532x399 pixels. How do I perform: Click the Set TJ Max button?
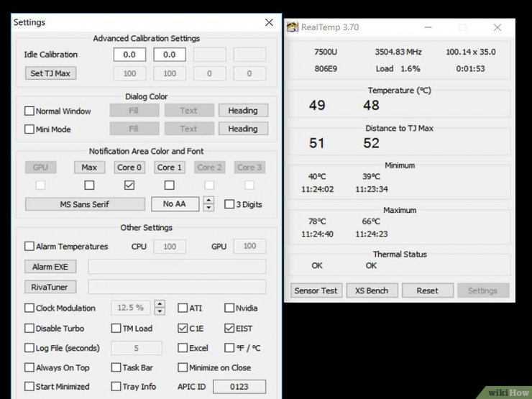(50, 73)
